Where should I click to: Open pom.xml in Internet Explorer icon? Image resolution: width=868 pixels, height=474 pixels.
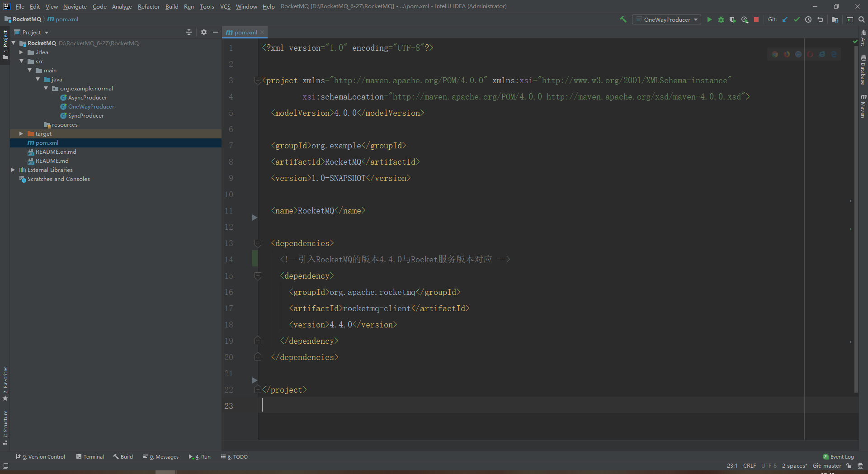822,54
